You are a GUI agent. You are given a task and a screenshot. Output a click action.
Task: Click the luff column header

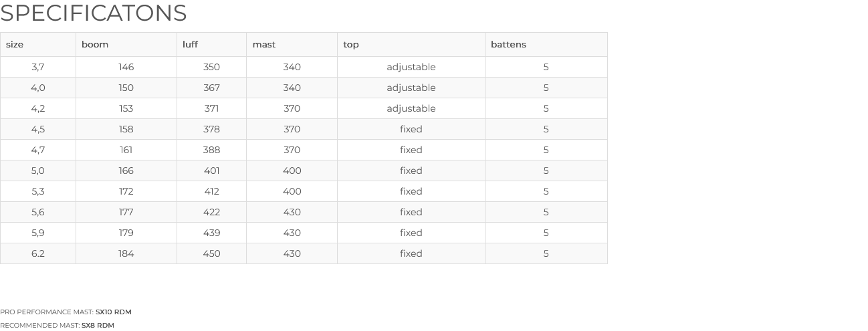click(x=211, y=44)
